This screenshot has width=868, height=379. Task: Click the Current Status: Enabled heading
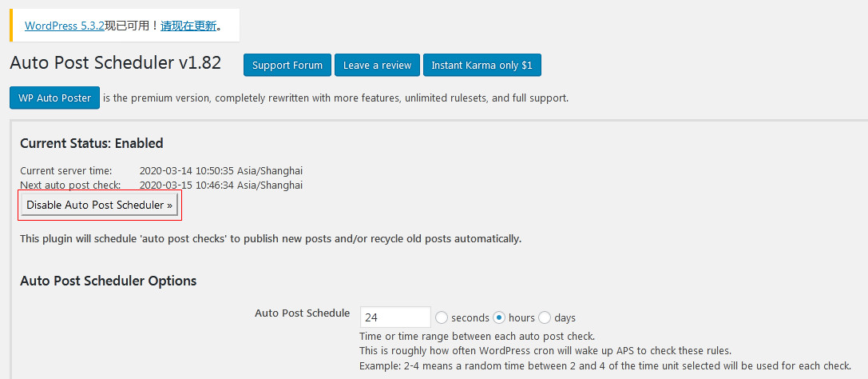click(x=91, y=144)
